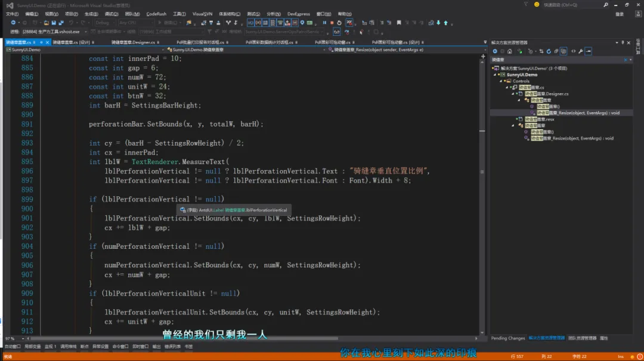Click Collapse All icon in Solution Explorer

pyautogui.click(x=556, y=51)
